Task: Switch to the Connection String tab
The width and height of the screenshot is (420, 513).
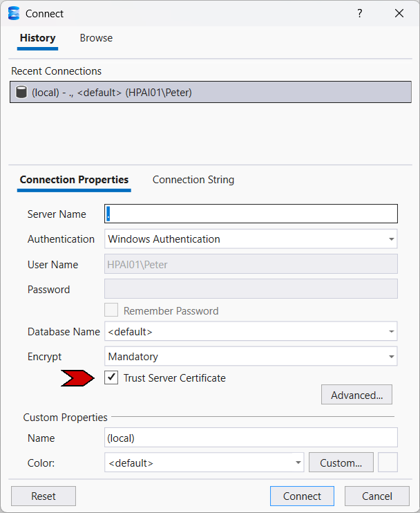Action: click(193, 180)
